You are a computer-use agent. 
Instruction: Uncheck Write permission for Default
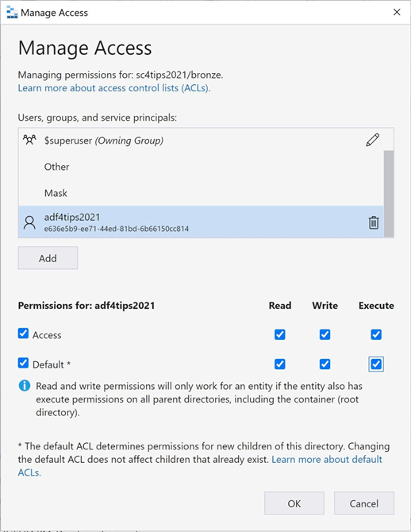(x=325, y=364)
